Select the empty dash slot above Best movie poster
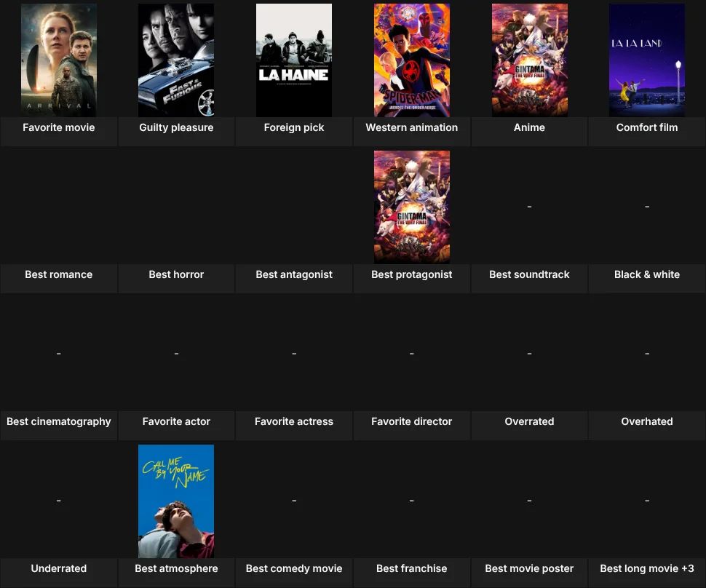Image resolution: width=706 pixels, height=588 pixels. point(530,501)
